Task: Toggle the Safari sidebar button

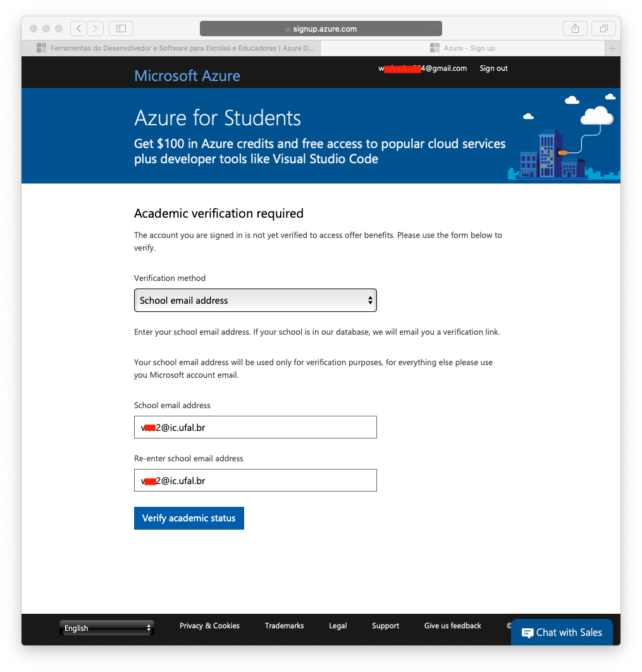Action: tap(121, 28)
